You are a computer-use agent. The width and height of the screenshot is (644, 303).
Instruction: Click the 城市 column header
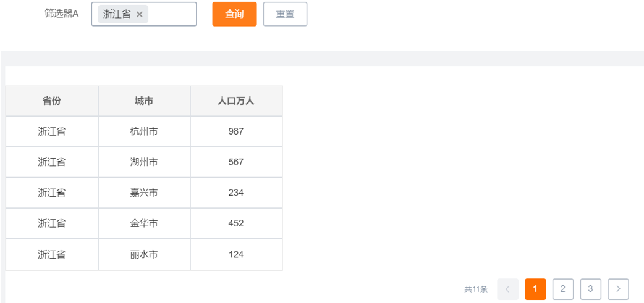(144, 101)
